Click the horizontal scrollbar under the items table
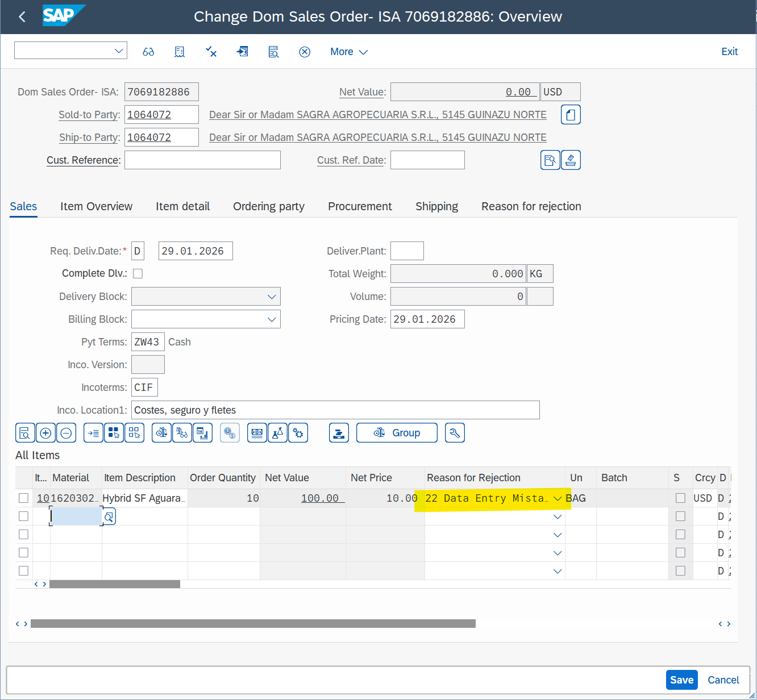757x700 pixels. [115, 584]
